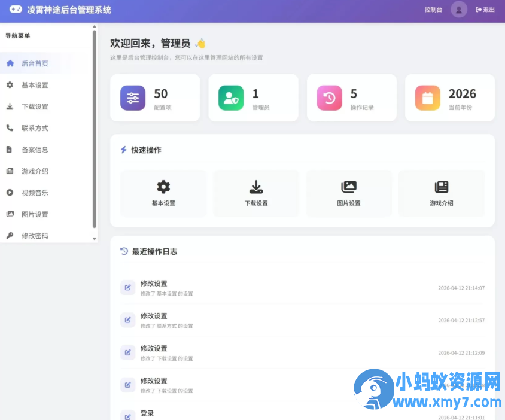Click the book icon for quick 游戏介绍
Image resolution: width=505 pixels, height=420 pixels.
click(442, 185)
